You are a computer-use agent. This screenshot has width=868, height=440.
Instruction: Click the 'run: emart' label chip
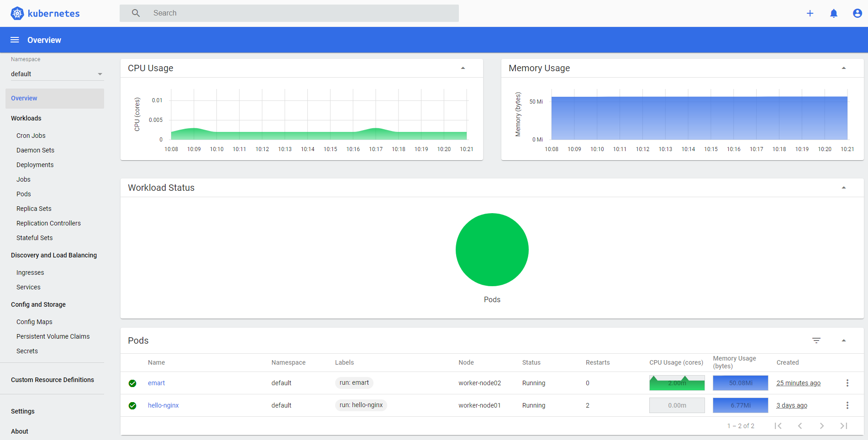pyautogui.click(x=354, y=382)
